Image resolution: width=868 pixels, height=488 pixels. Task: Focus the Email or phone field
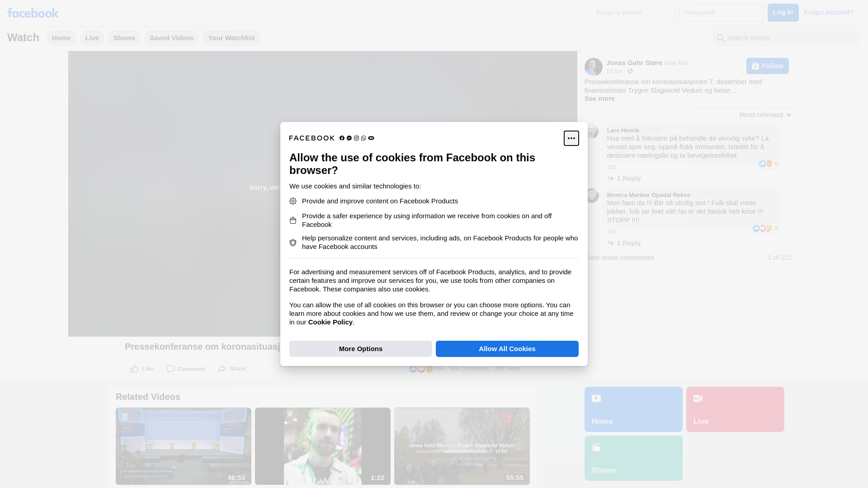pos(632,13)
